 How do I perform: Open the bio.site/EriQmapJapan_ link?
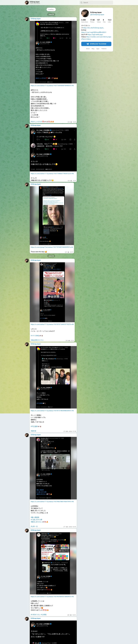(x=93, y=28)
